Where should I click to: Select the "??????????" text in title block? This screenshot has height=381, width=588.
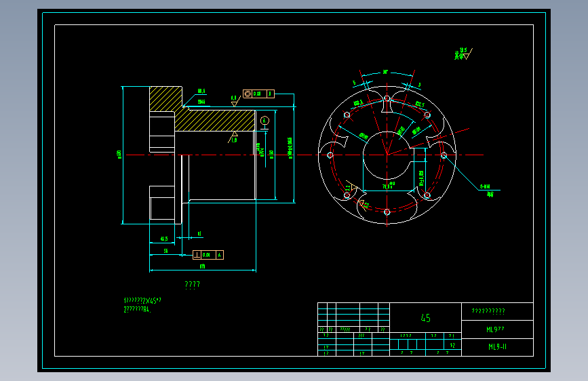(488, 311)
